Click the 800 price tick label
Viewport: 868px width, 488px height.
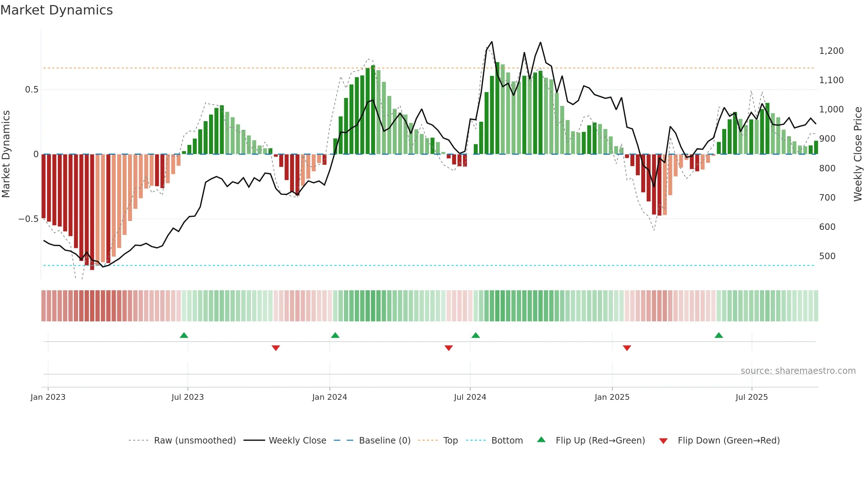click(x=827, y=168)
